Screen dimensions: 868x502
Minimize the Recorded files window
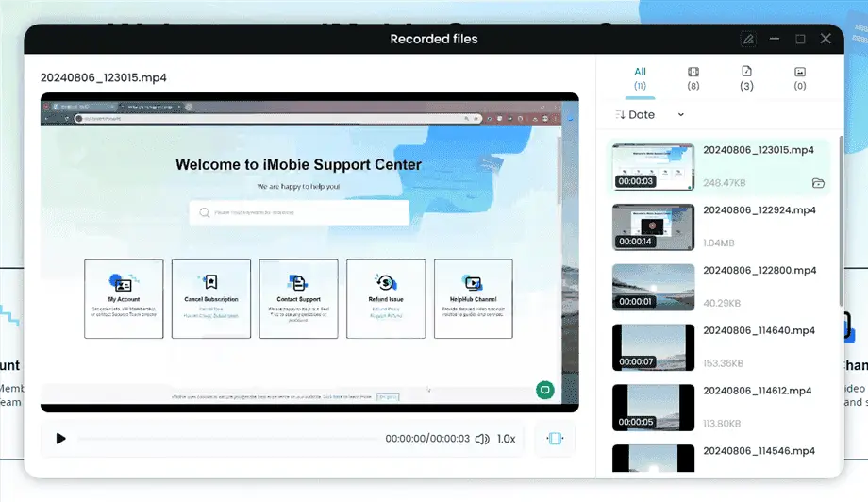point(775,39)
